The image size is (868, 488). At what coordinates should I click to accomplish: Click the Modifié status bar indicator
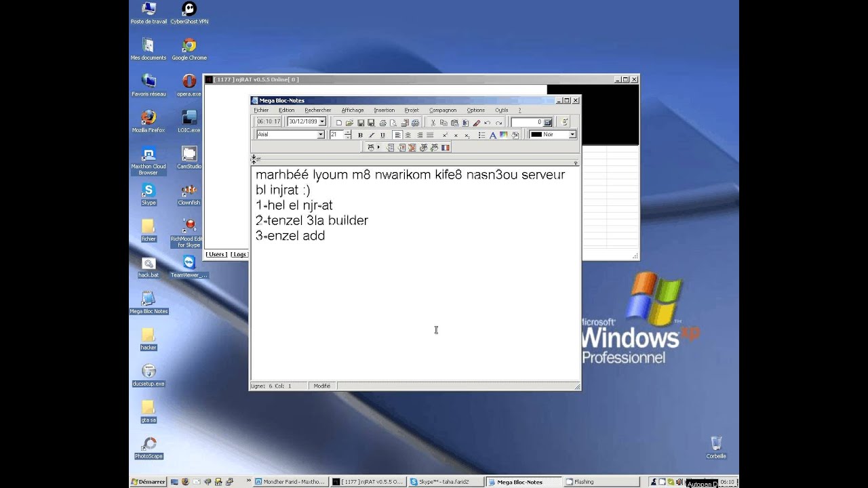tap(322, 386)
